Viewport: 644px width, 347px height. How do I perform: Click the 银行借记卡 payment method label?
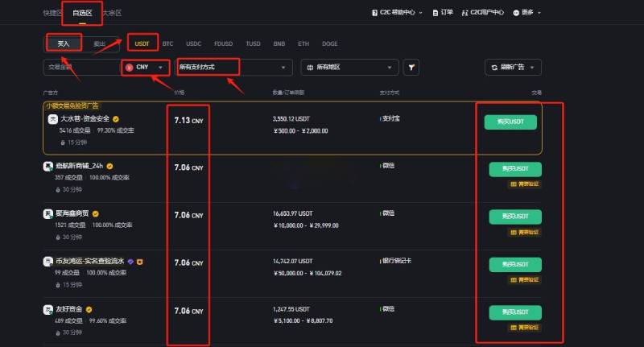[x=397, y=261]
